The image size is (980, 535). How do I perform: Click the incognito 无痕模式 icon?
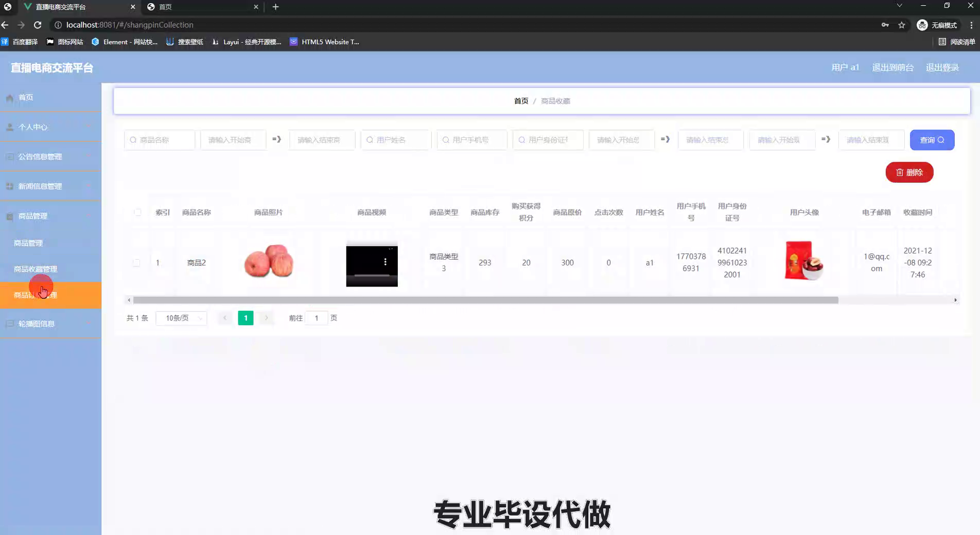click(937, 25)
